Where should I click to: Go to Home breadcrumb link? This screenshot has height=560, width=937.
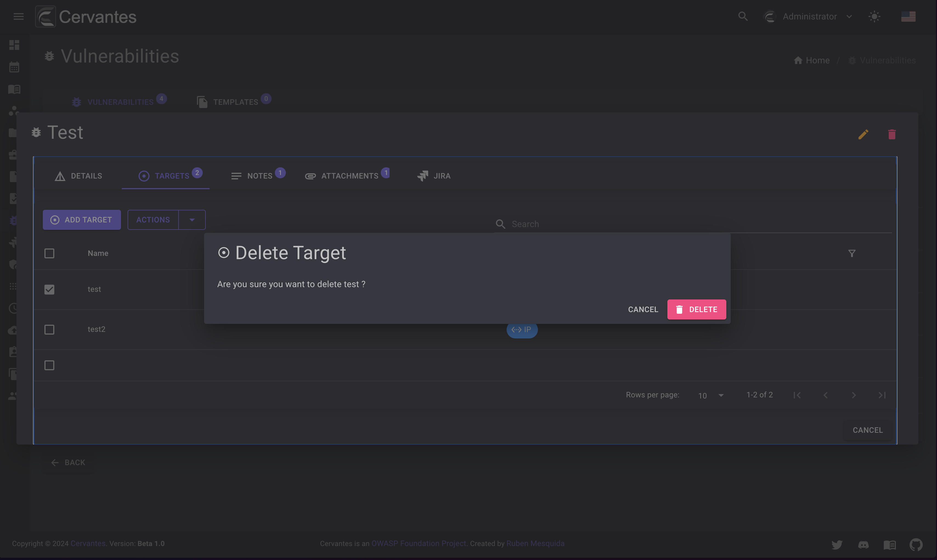coord(812,60)
